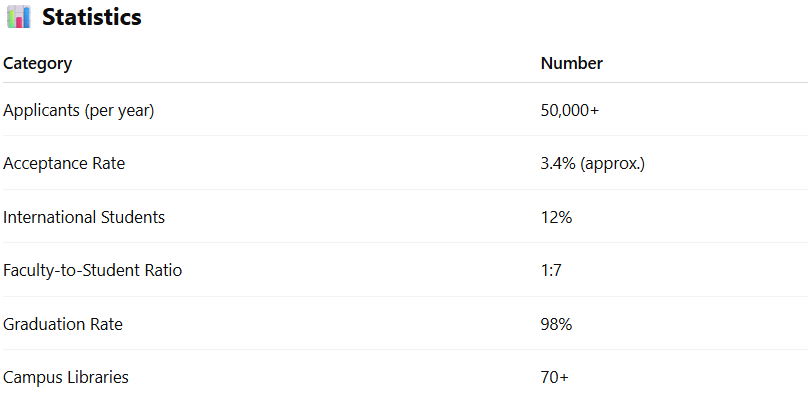808x396 pixels.
Task: Click the 98% value
Action: pyautogui.click(x=557, y=324)
